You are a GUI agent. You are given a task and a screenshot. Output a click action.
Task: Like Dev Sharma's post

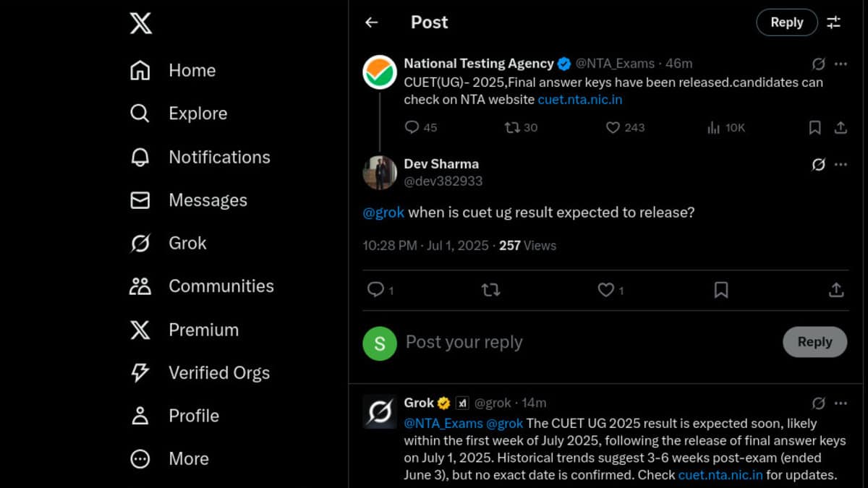[x=610, y=290]
